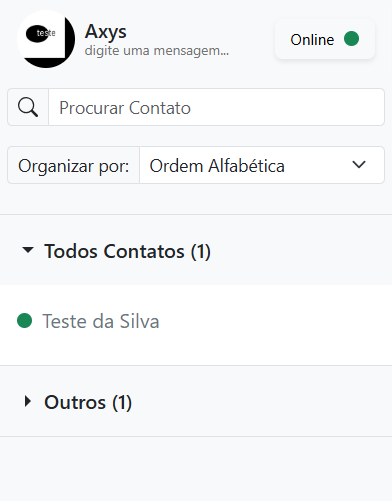The width and height of the screenshot is (392, 501).
Task: Open the Ordem Alfabética sort dropdown
Action: pyautogui.click(x=262, y=165)
